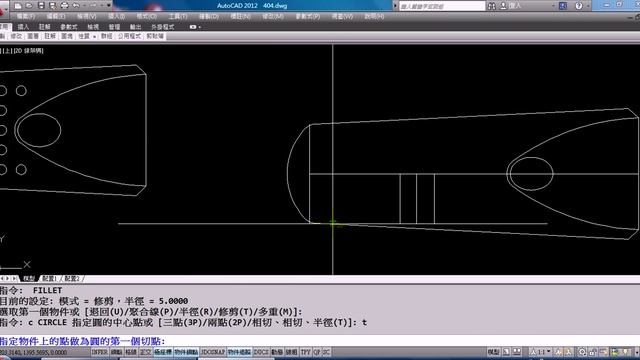
Task: Toggle 動態 dynamic input in status bar
Action: [277, 352]
